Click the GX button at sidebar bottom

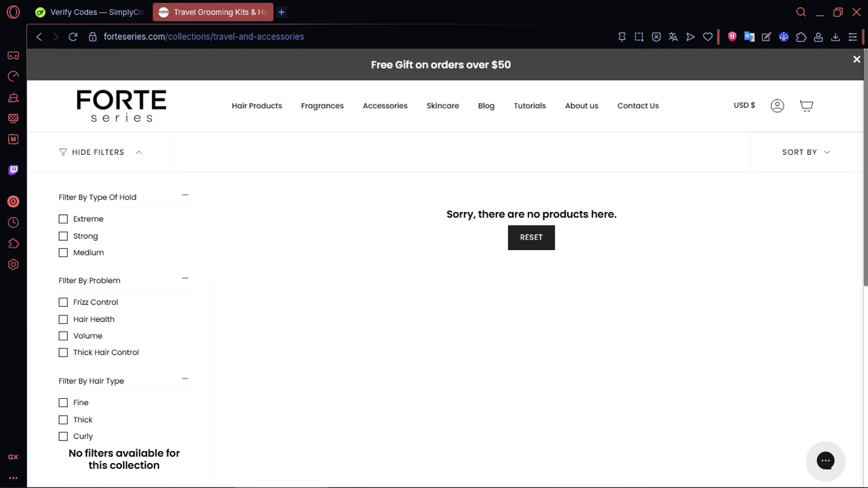point(13,457)
